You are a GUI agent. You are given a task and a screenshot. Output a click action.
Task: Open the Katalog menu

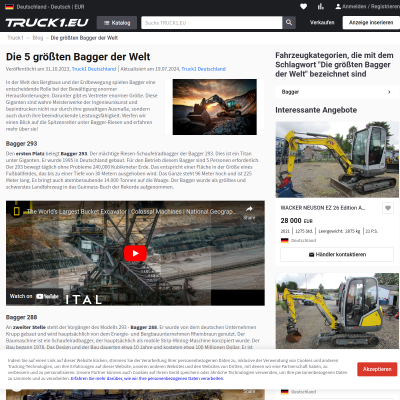[x=117, y=23]
